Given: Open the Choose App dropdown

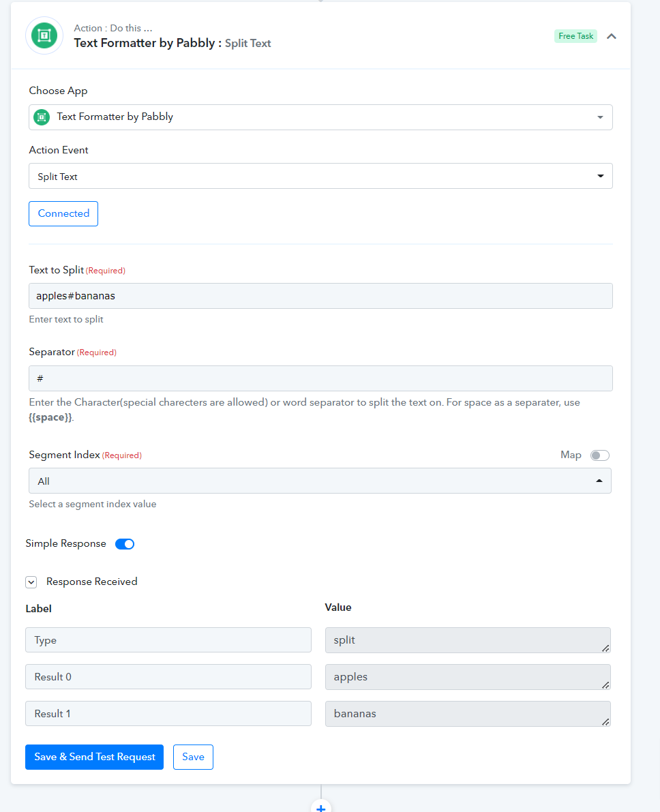Looking at the screenshot, I should (320, 117).
